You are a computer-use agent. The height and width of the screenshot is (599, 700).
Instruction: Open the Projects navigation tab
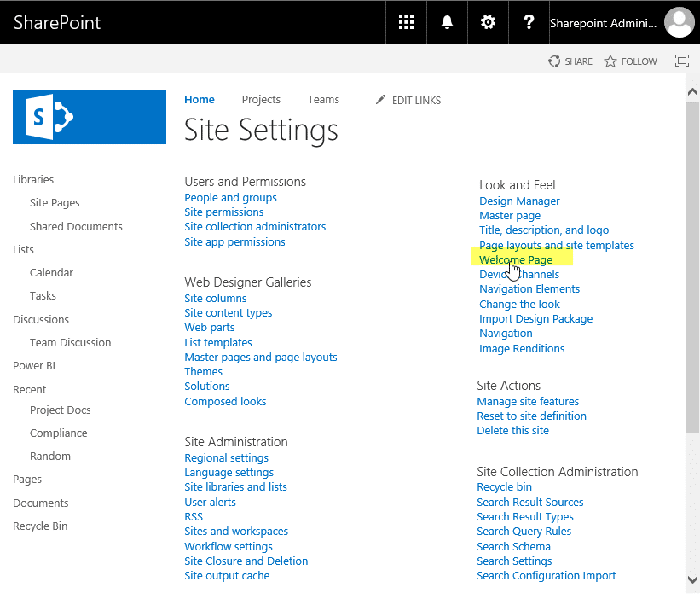point(261,100)
